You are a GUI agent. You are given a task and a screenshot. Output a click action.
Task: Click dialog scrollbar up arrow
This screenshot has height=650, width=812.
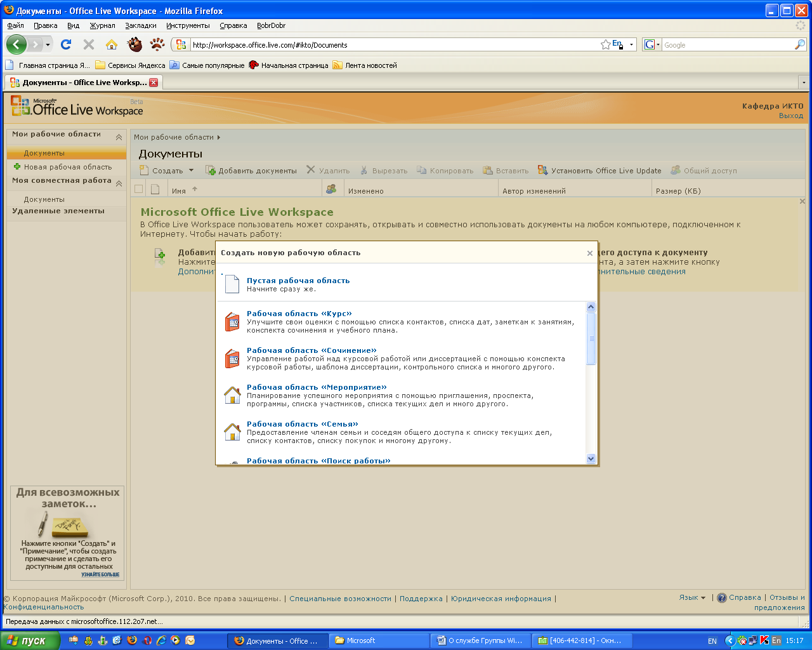tap(591, 307)
